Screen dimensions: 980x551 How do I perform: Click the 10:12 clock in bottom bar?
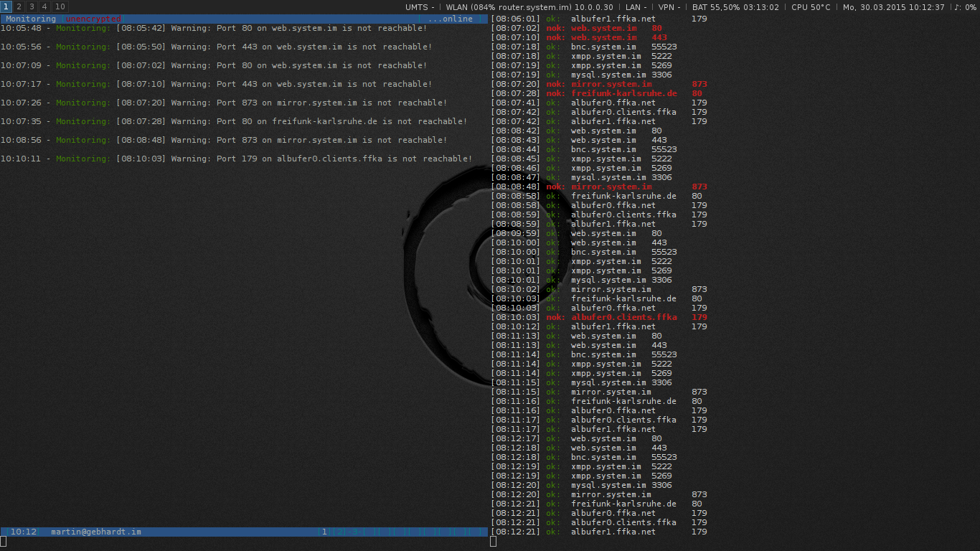click(x=24, y=532)
